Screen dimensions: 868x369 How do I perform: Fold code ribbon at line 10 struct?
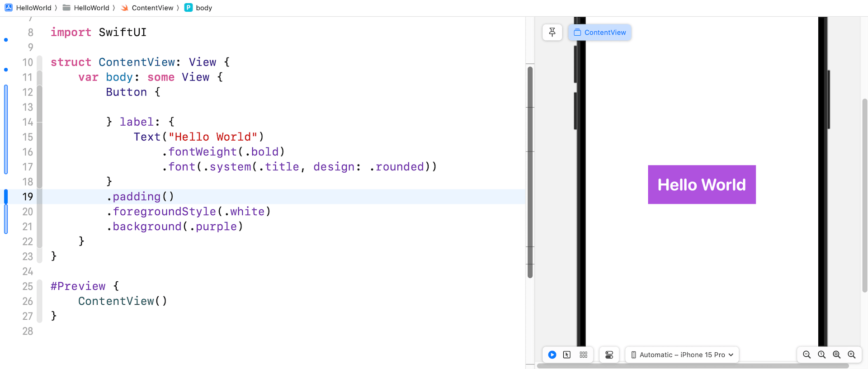[x=39, y=62]
